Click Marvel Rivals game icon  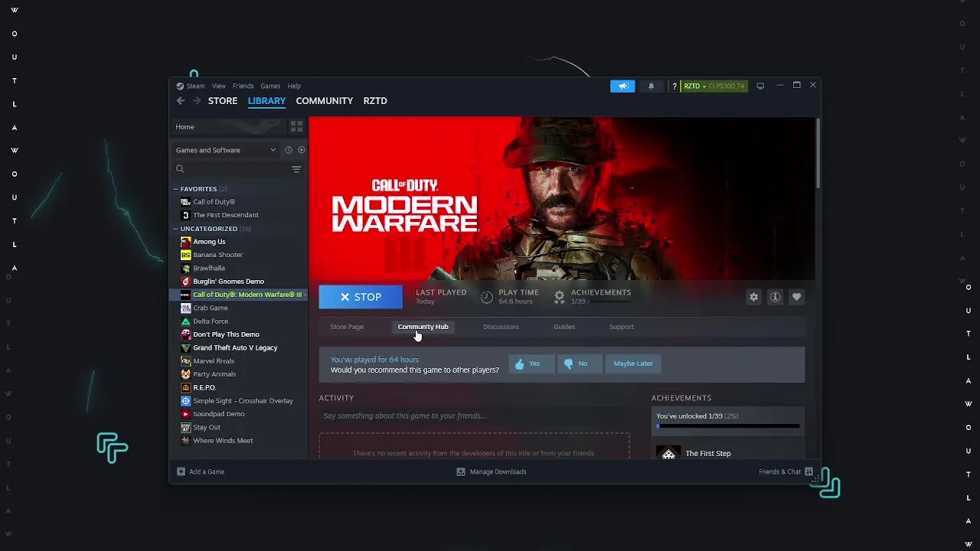(x=185, y=361)
